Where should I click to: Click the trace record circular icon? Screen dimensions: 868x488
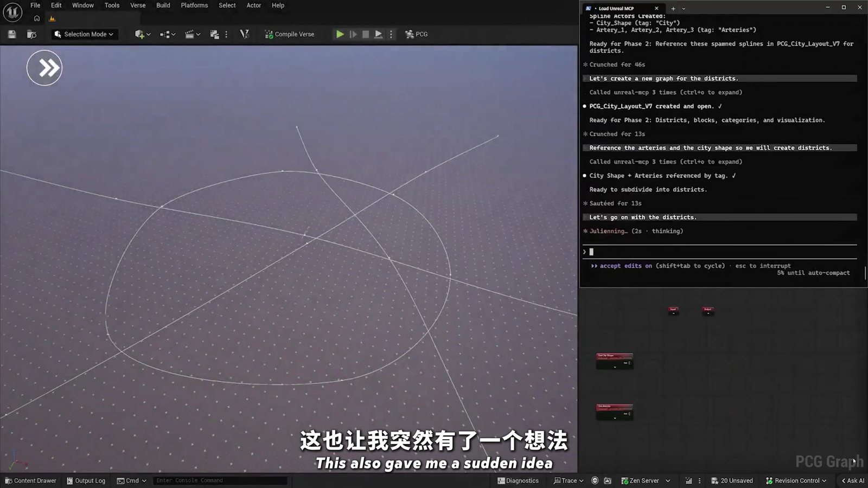595,481
